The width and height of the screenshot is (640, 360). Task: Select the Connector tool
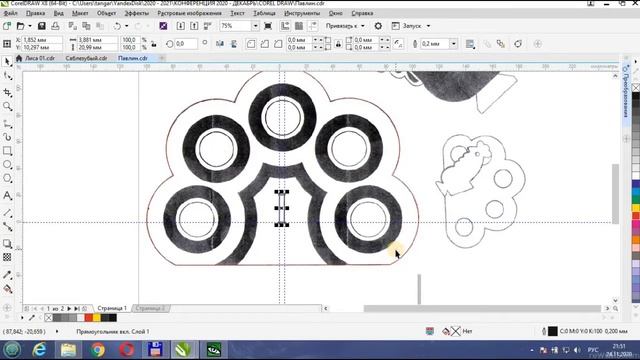click(x=7, y=227)
